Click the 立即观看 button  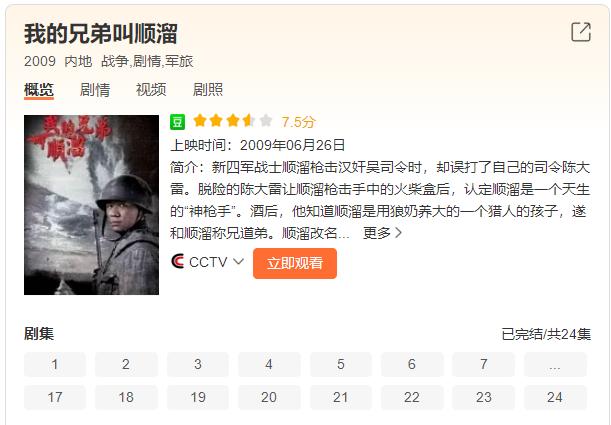(295, 263)
